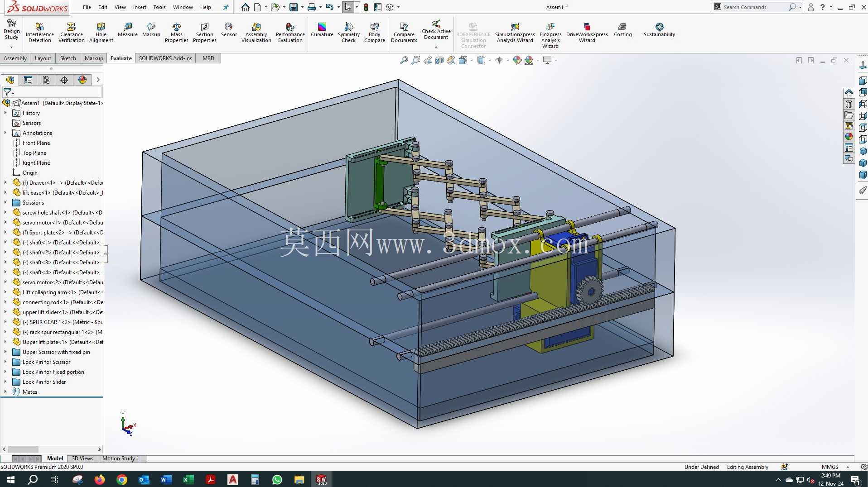Run Performance Evaluation
Image resolution: width=868 pixels, height=487 pixels.
(x=290, y=32)
